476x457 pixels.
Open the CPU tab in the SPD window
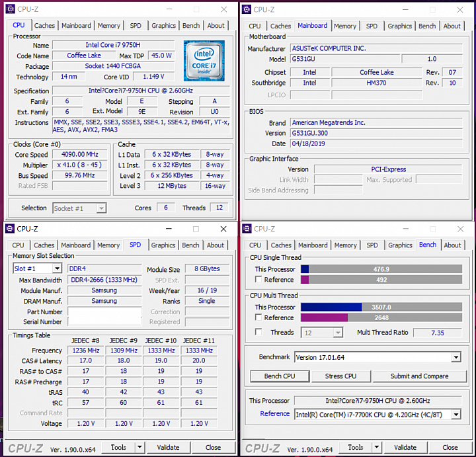pos(18,245)
